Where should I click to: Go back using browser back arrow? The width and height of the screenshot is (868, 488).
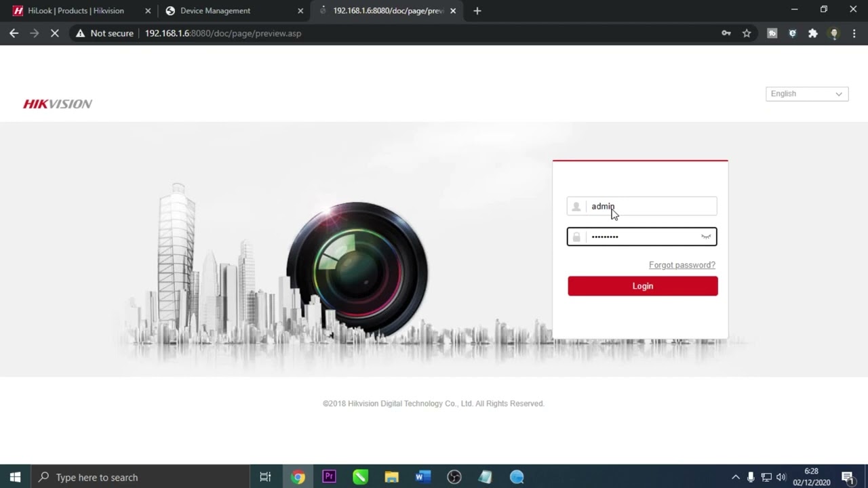[x=14, y=33]
